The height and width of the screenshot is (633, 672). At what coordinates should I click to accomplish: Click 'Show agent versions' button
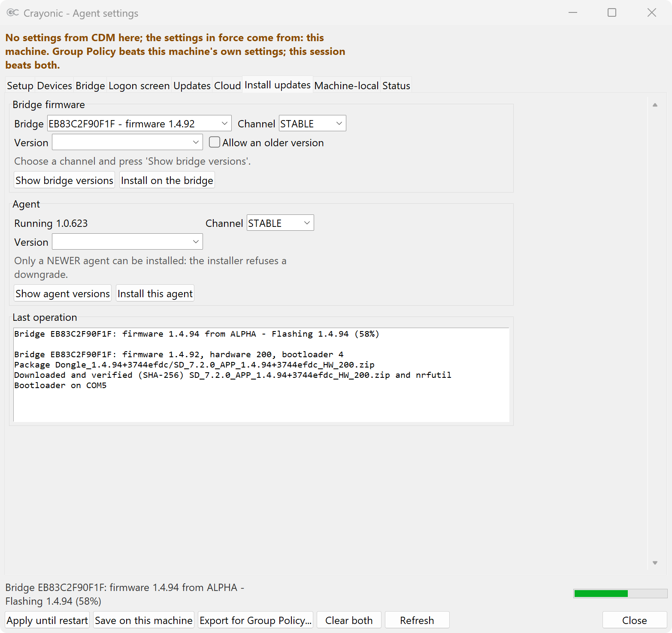point(63,293)
